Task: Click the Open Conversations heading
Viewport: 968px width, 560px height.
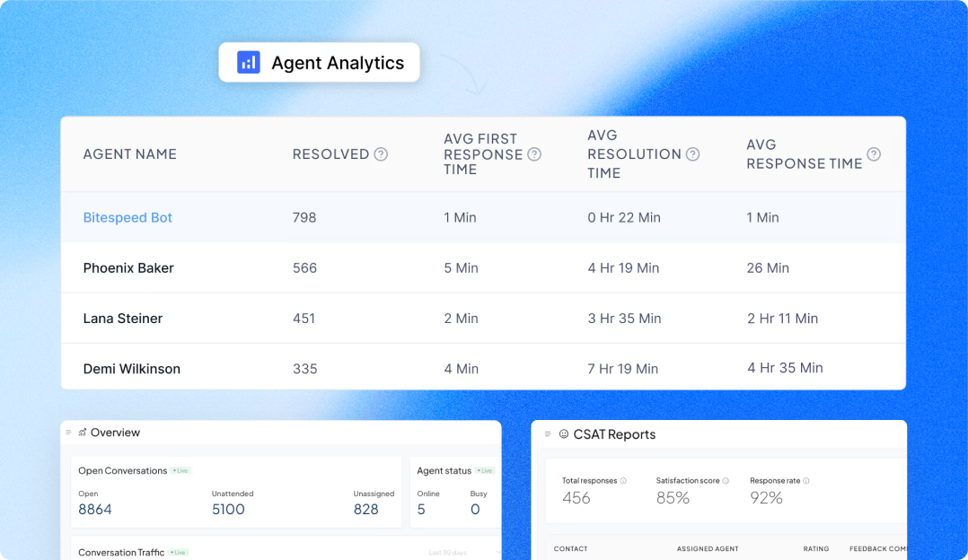Action: pyautogui.click(x=122, y=470)
